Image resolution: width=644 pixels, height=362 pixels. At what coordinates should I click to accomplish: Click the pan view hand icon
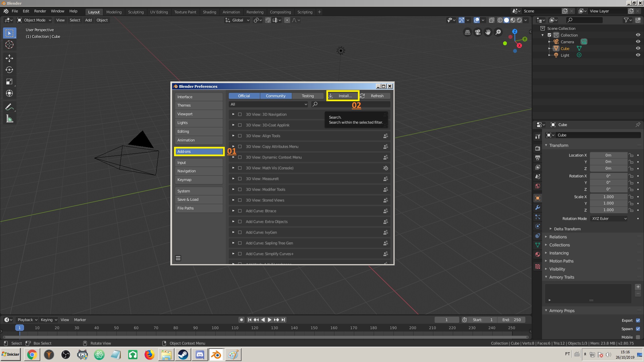(x=488, y=32)
